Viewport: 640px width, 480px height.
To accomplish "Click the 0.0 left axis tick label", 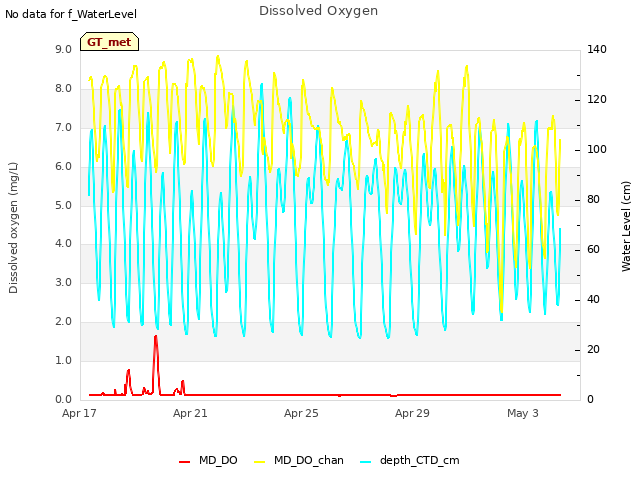I will click(63, 400).
